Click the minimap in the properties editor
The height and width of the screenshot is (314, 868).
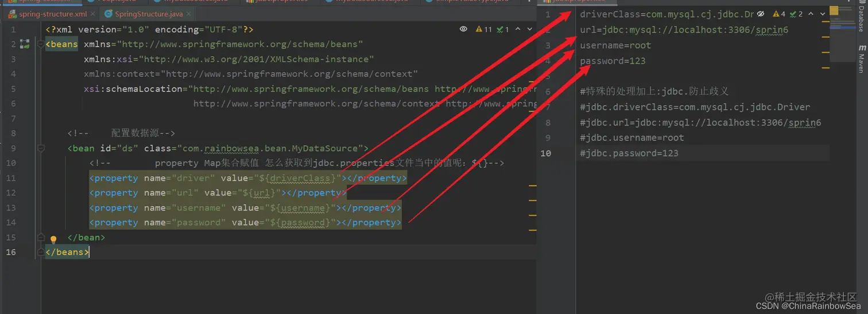(842, 34)
